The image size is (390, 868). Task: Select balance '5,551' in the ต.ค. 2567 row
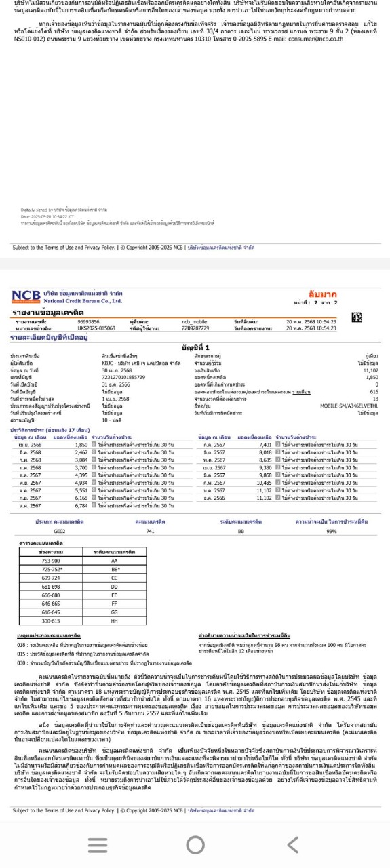[x=81, y=490]
